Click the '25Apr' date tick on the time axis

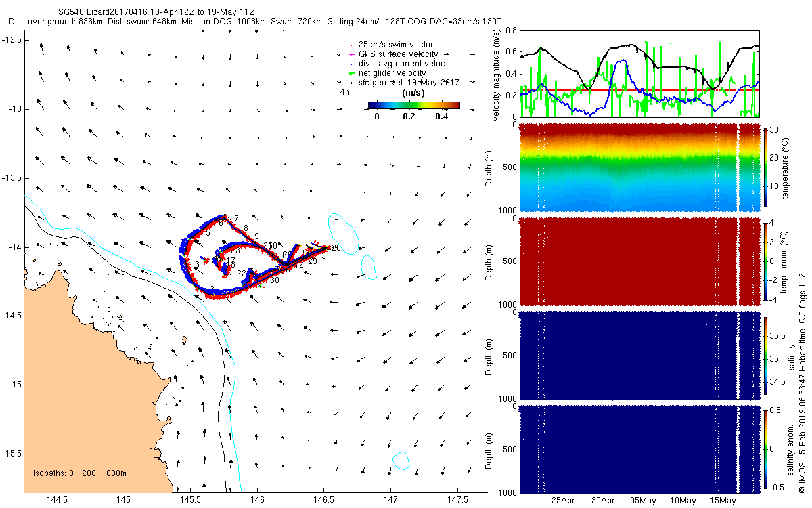point(563,501)
